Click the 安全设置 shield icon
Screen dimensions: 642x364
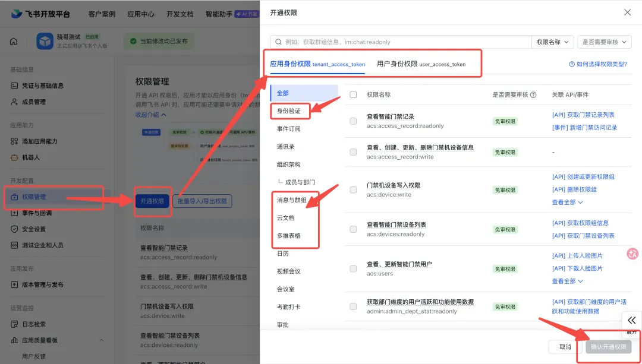(x=14, y=229)
